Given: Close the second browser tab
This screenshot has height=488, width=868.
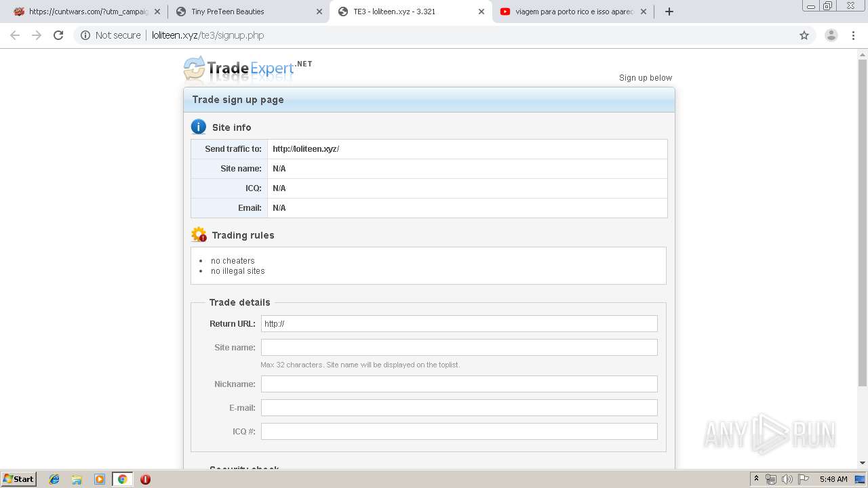Looking at the screenshot, I should 319,12.
